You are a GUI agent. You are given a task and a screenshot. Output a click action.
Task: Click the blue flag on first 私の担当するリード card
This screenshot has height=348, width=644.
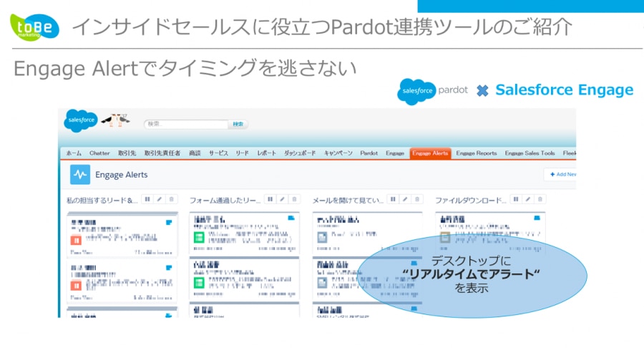coord(169,222)
